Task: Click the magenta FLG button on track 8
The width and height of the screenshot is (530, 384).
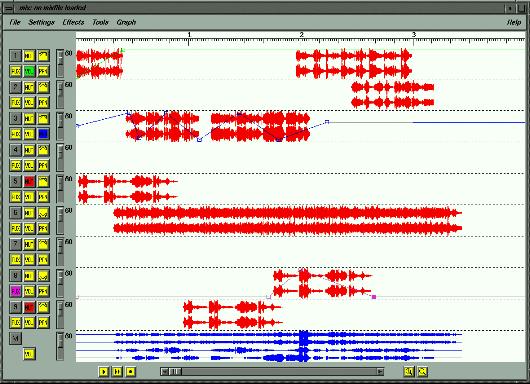Action: point(16,291)
